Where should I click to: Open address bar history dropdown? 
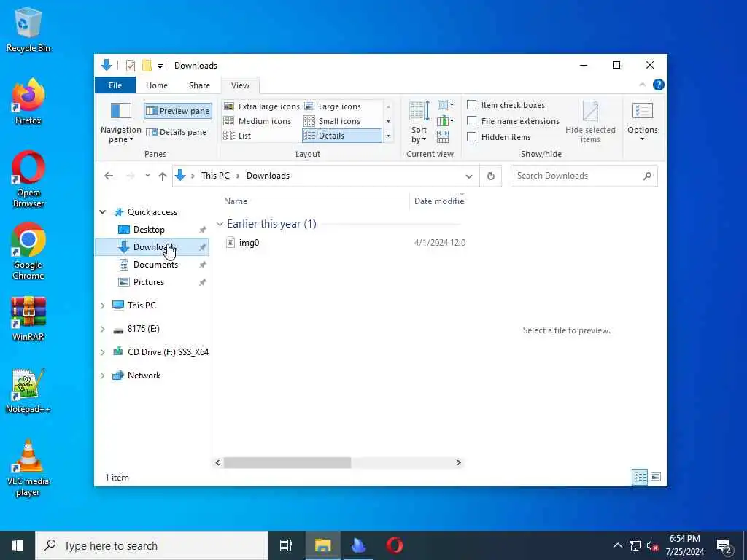469,176
